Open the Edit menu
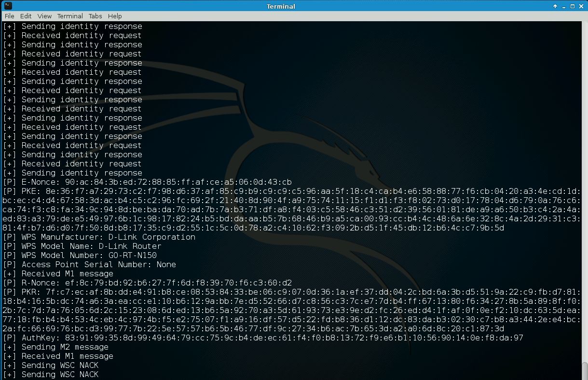This screenshot has width=588, height=380. point(26,16)
